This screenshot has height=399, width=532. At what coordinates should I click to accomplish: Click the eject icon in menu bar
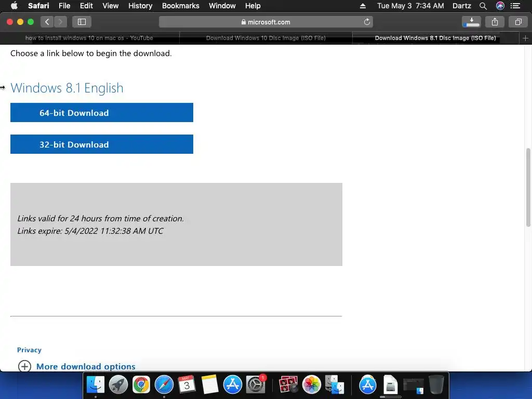363,6
